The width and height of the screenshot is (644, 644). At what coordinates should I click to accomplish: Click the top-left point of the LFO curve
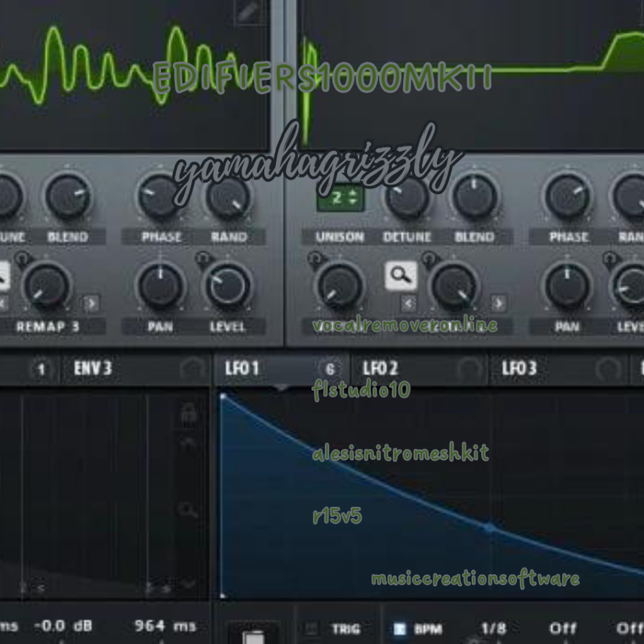click(x=223, y=396)
